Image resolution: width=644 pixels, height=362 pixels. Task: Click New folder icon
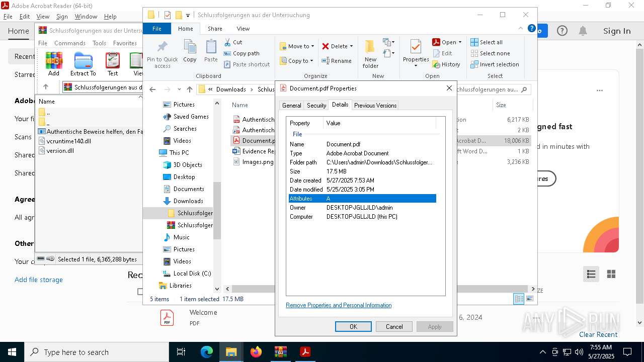370,47
